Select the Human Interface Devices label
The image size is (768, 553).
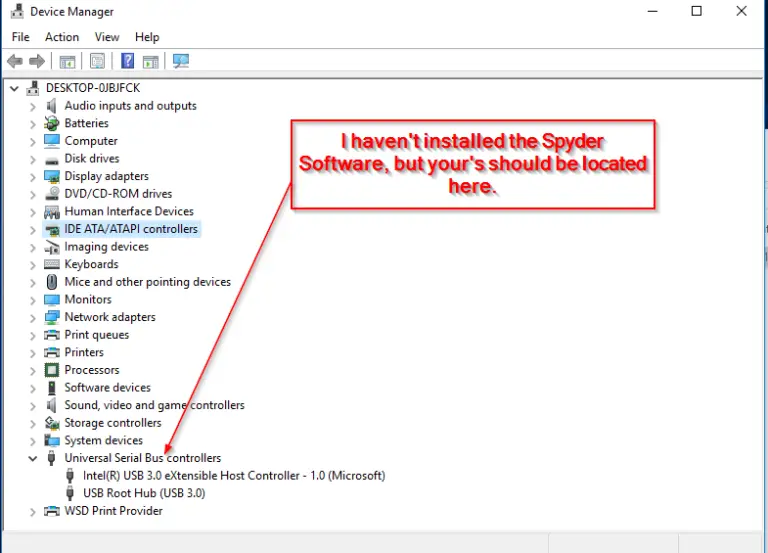129,211
